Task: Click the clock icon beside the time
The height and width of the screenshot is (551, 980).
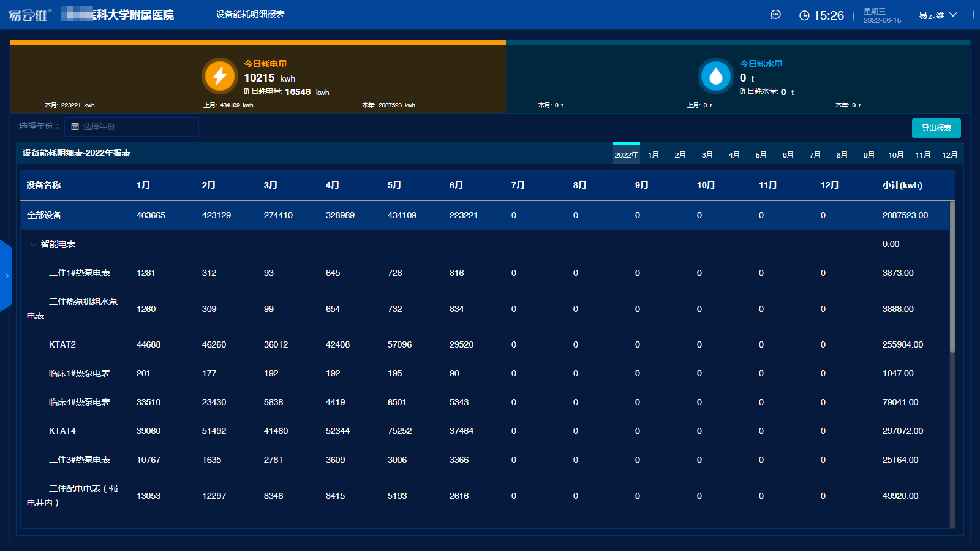Action: [804, 15]
